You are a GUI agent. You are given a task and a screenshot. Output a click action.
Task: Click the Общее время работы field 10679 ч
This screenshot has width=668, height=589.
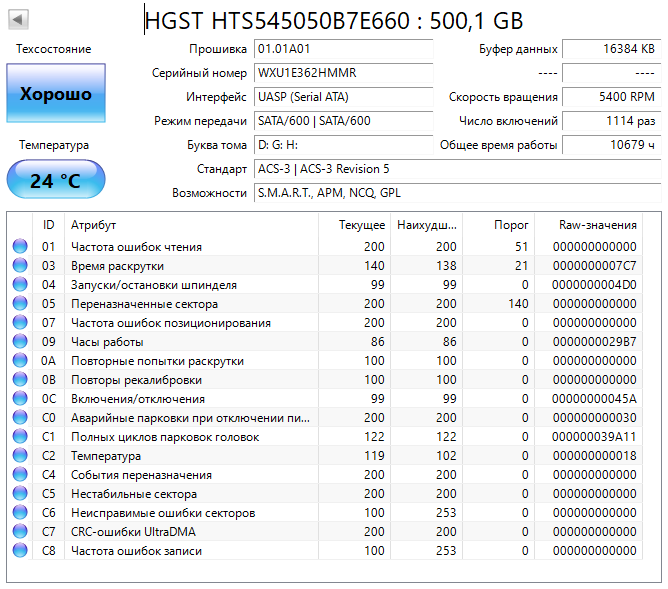point(612,145)
